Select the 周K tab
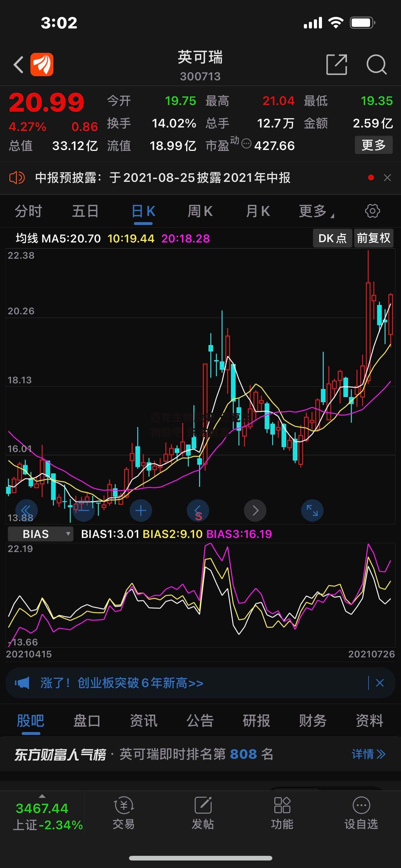This screenshot has width=401, height=868. click(x=200, y=211)
